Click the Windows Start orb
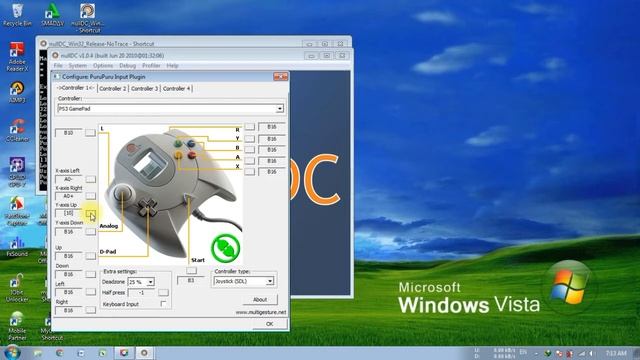 pyautogui.click(x=11, y=352)
